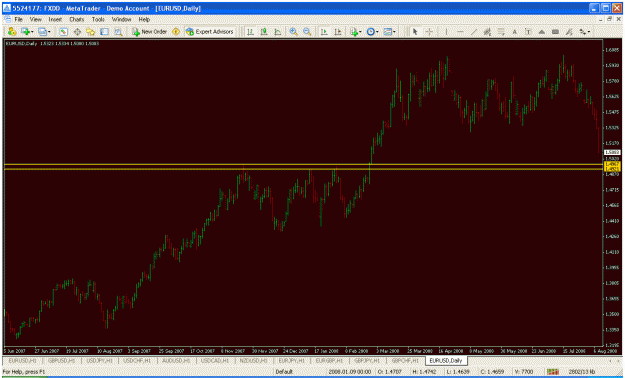Switch to the EURJPY,H1 chart tab
The height and width of the screenshot is (378, 625).
click(292, 360)
